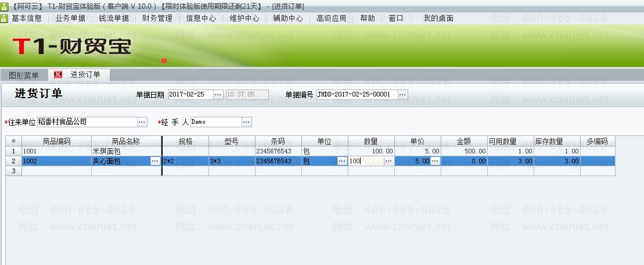Click the 条码 column header

pos(278,141)
